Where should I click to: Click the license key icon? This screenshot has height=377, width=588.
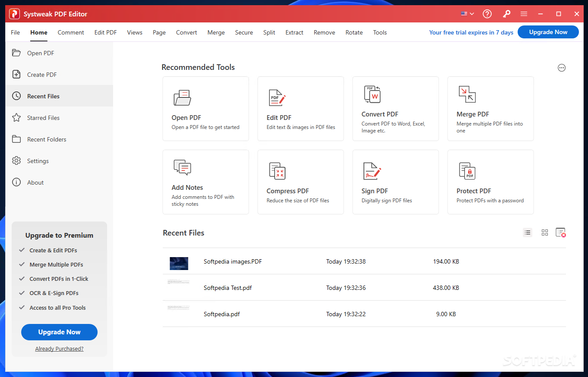point(506,14)
